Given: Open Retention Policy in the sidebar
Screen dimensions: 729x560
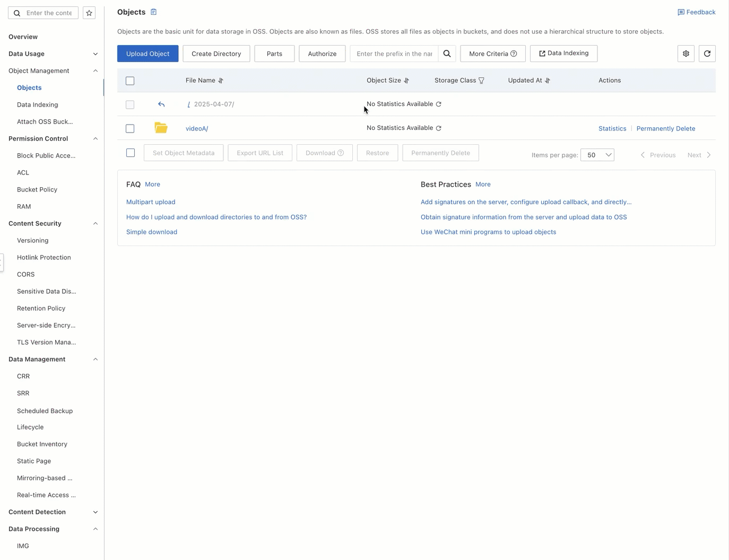Looking at the screenshot, I should pyautogui.click(x=41, y=308).
